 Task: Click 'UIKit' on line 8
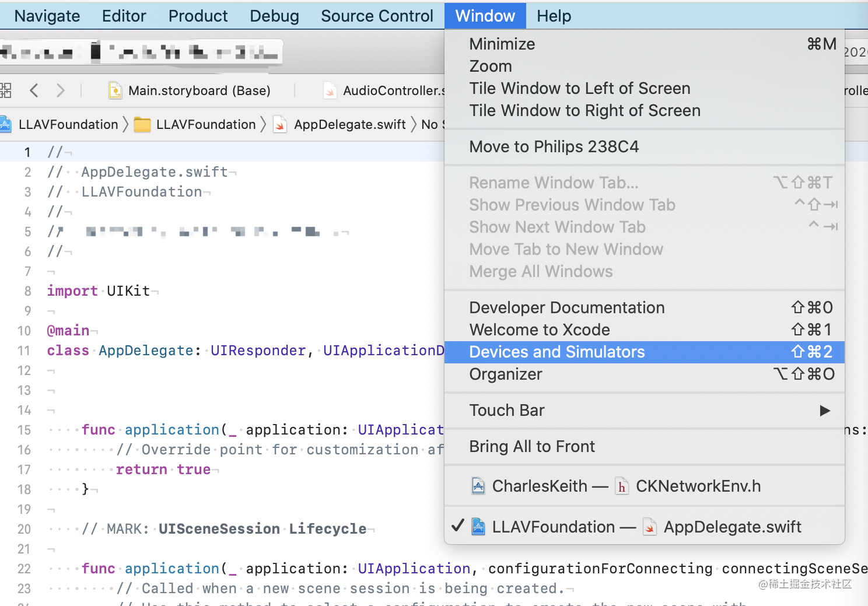pos(128,291)
